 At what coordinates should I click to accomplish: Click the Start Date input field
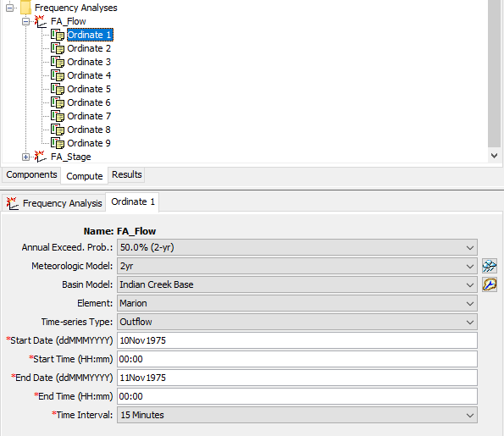pyautogui.click(x=297, y=340)
